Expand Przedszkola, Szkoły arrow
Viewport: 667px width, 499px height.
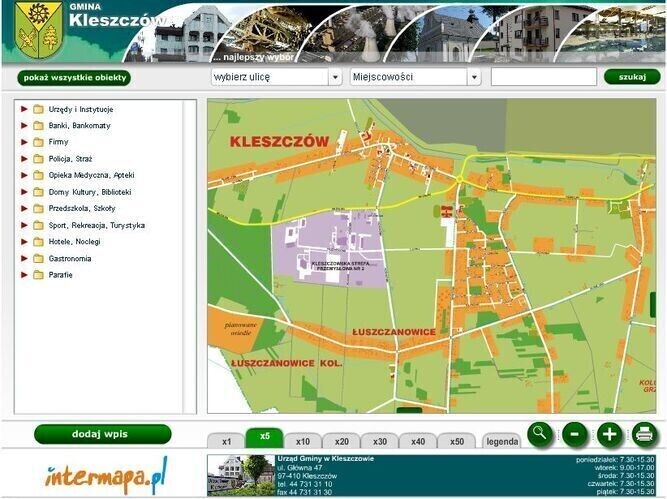24,208
